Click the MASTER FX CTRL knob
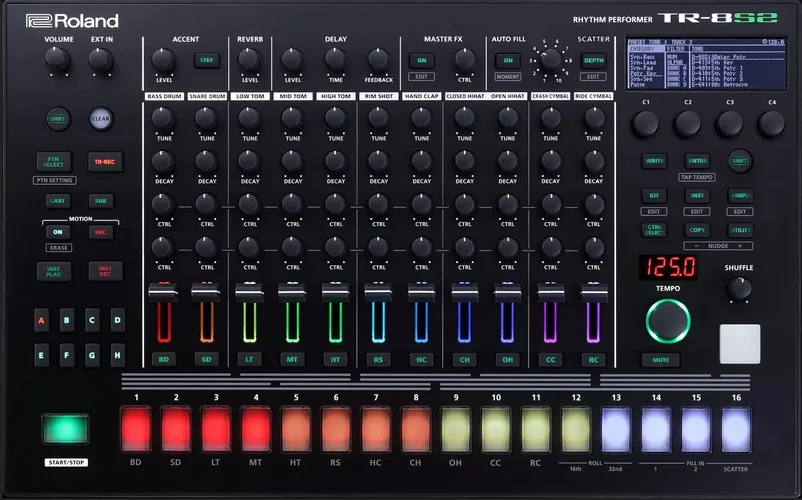 tap(464, 60)
